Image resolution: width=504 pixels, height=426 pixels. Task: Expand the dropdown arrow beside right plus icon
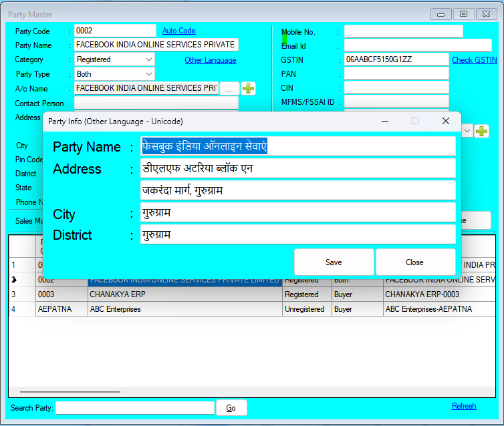[467, 132]
